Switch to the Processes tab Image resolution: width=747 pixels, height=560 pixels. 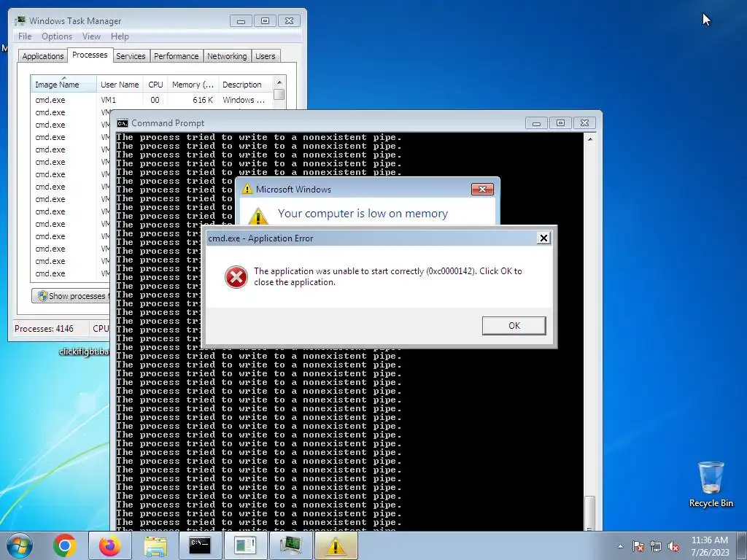pos(90,55)
